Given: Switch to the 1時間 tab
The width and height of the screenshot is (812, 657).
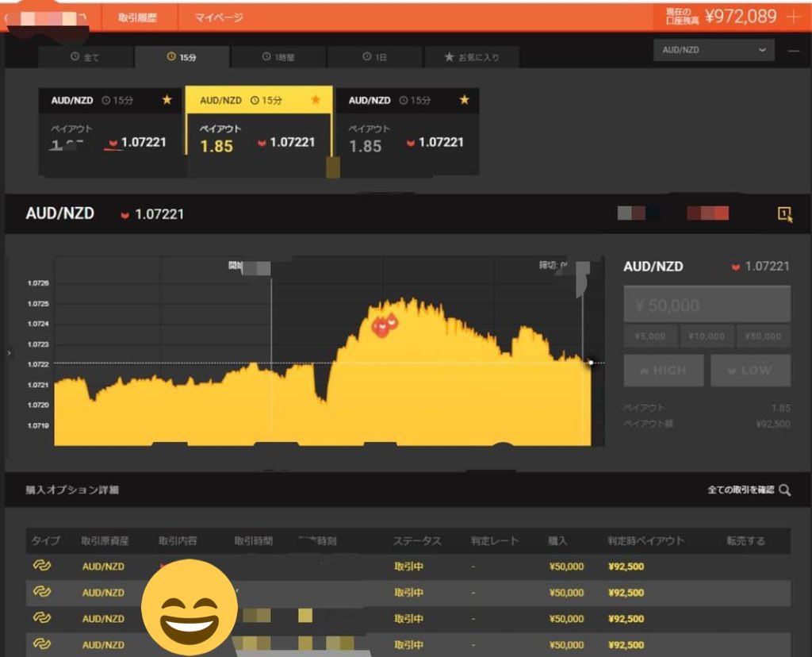Looking at the screenshot, I should (278, 57).
